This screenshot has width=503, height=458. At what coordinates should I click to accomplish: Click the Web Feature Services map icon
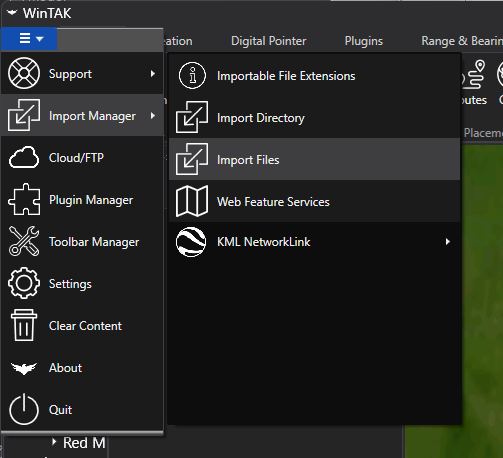click(x=192, y=201)
